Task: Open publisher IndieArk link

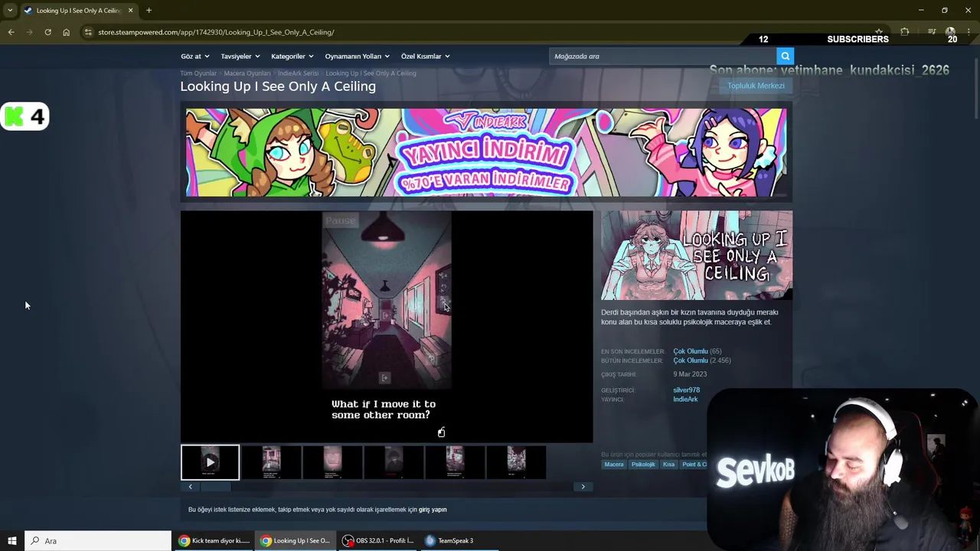Action: click(x=685, y=399)
